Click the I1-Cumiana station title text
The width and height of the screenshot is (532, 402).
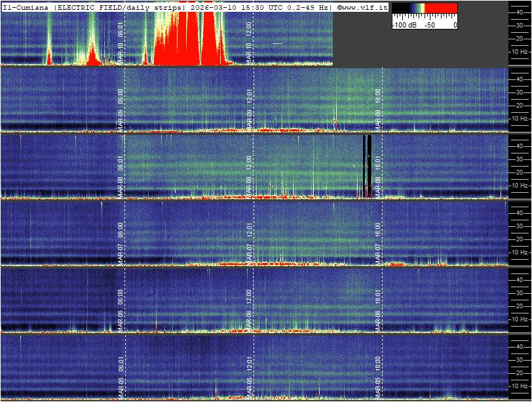pyautogui.click(x=26, y=7)
